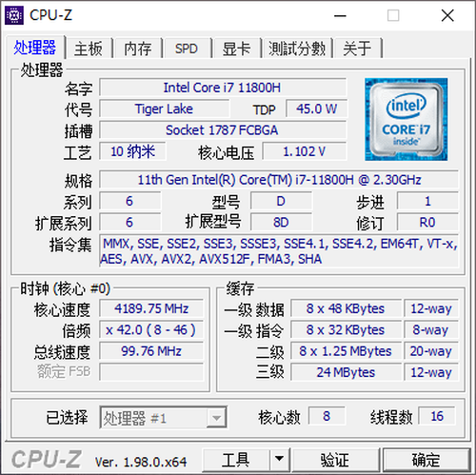Select the 处理器 tab
Screen dimensions: 476x475
click(35, 48)
